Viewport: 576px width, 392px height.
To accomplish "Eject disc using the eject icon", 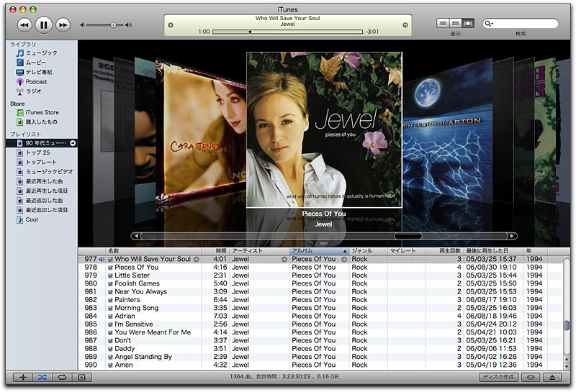I will 553,377.
